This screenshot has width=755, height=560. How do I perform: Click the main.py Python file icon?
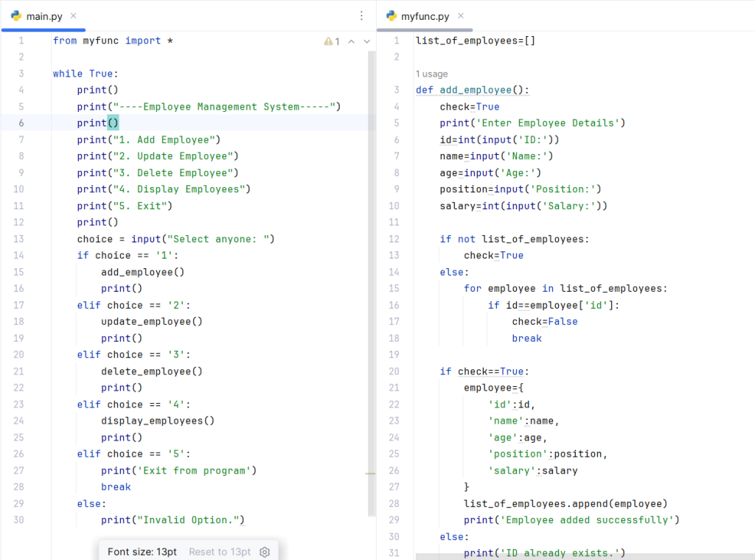click(x=16, y=16)
